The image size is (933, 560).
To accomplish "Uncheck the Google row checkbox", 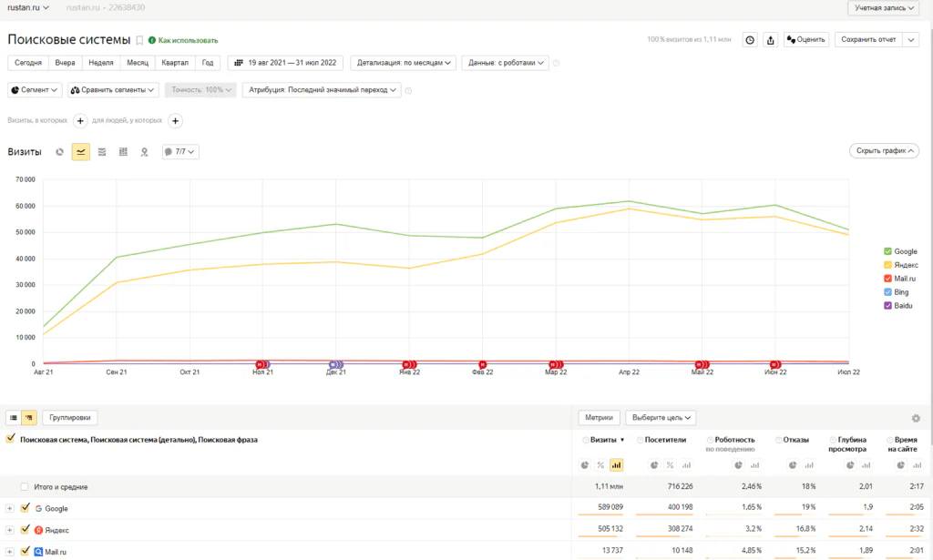I will [x=25, y=508].
